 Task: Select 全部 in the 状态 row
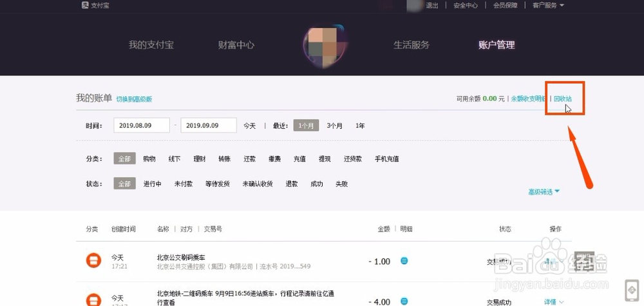124,184
